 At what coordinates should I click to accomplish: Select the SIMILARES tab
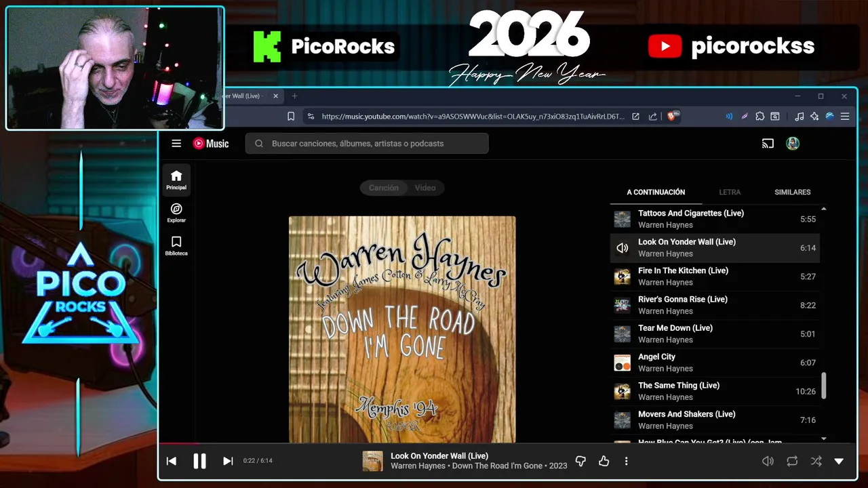[793, 192]
